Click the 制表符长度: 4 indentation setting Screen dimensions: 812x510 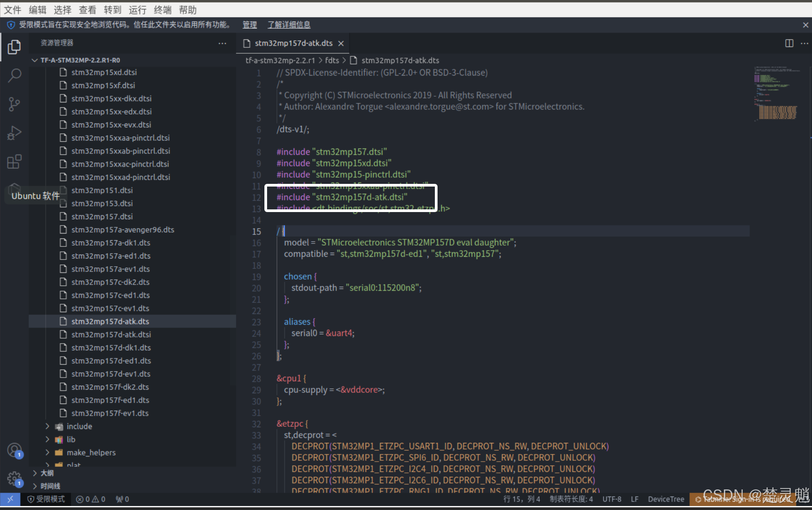(x=571, y=499)
